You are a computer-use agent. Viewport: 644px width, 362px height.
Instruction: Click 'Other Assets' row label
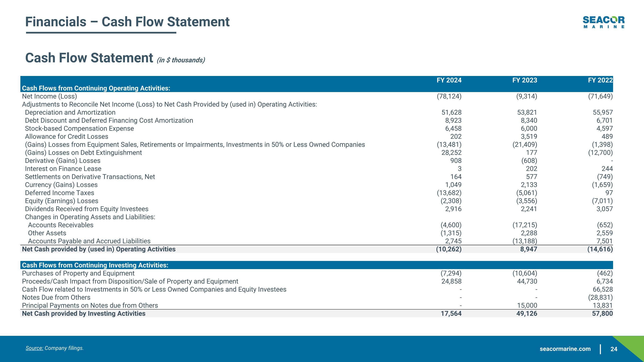click(47, 233)
